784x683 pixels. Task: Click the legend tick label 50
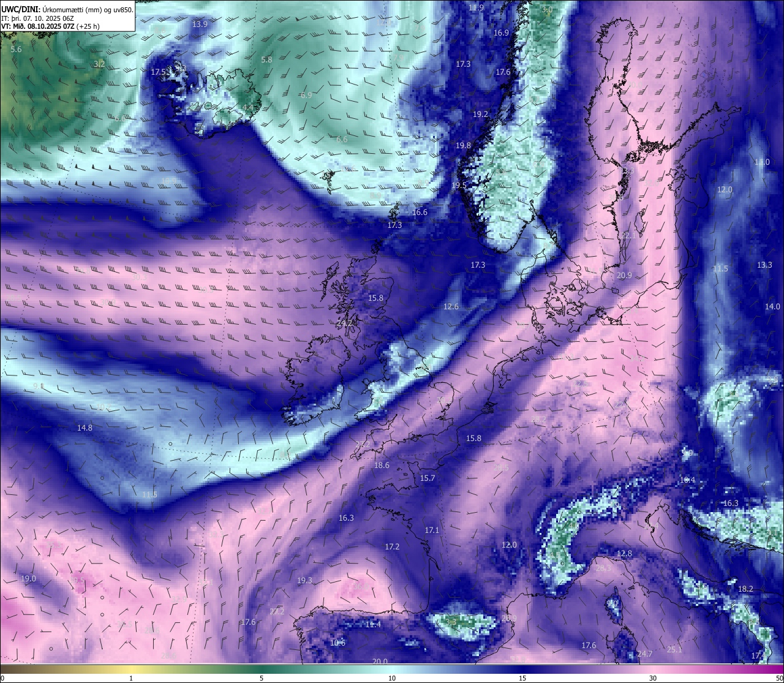(779, 678)
